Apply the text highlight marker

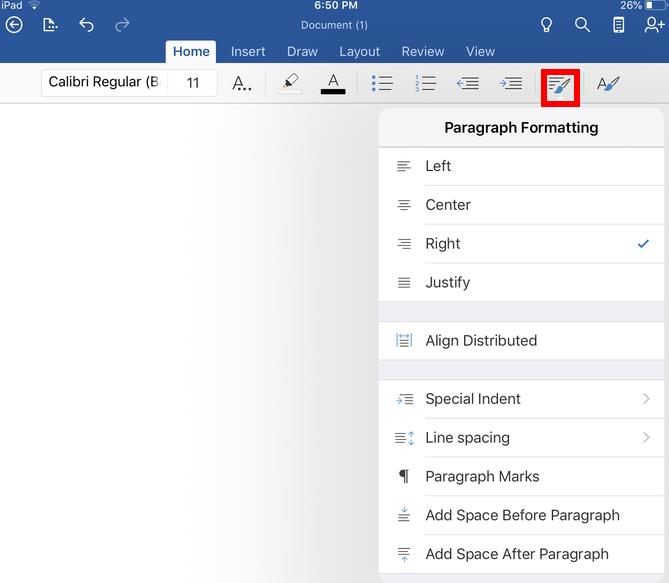(290, 83)
